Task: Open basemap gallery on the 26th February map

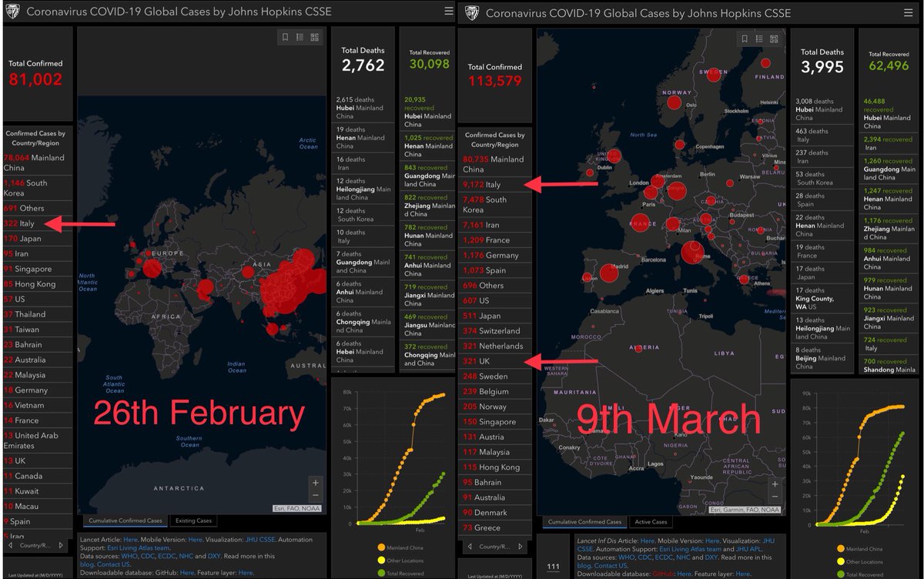Action: (x=314, y=37)
